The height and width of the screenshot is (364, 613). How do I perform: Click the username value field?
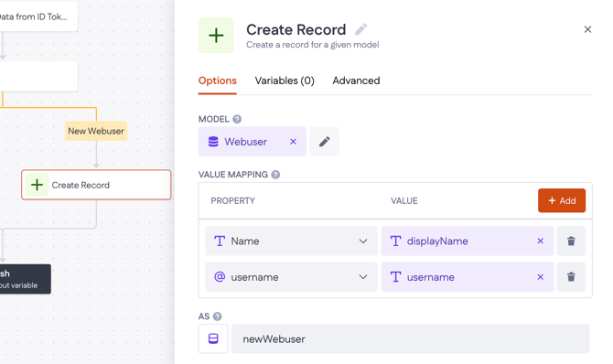tap(468, 277)
